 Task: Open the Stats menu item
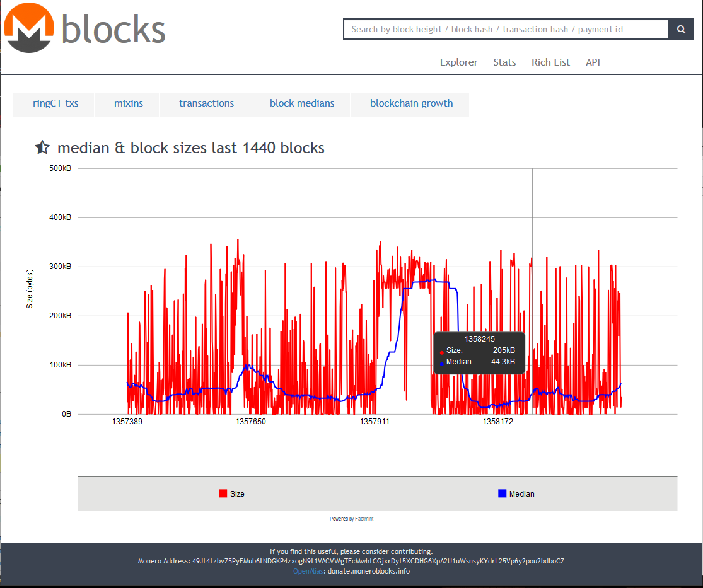coord(504,62)
